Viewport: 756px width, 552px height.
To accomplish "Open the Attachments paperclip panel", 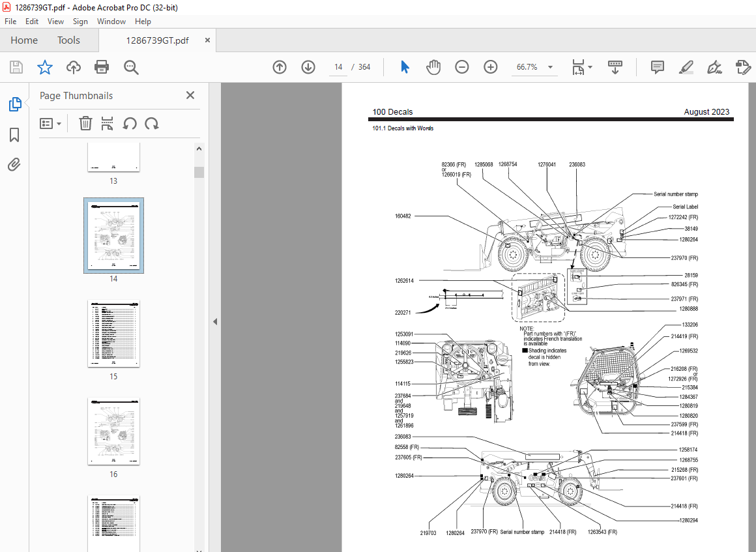I will tap(14, 165).
